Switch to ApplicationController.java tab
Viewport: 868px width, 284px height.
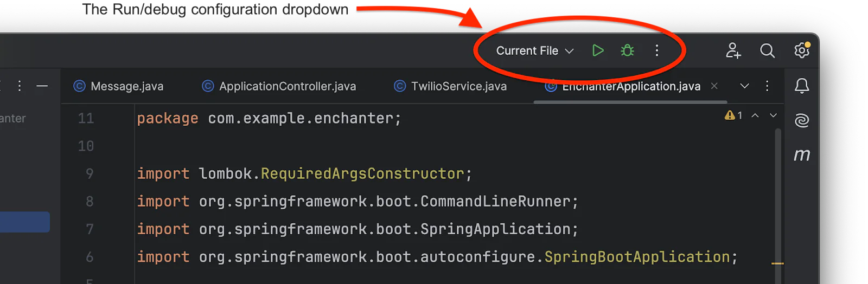[x=279, y=86]
